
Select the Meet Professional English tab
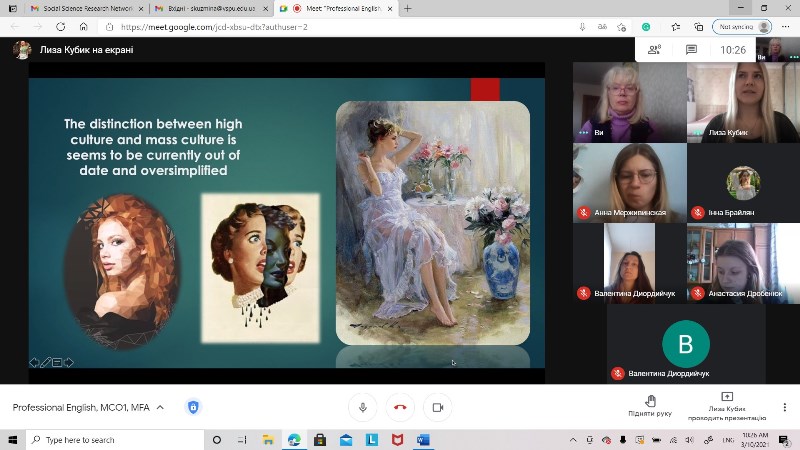[337, 9]
